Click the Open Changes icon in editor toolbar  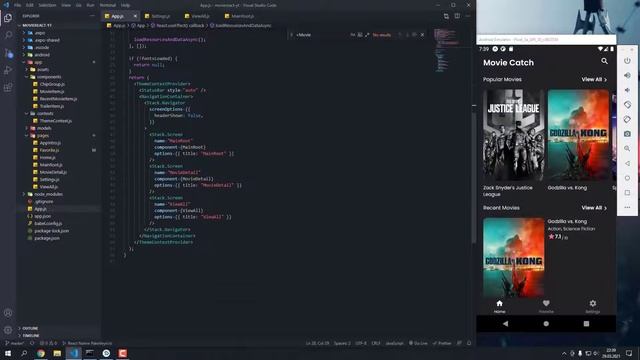[446, 16]
